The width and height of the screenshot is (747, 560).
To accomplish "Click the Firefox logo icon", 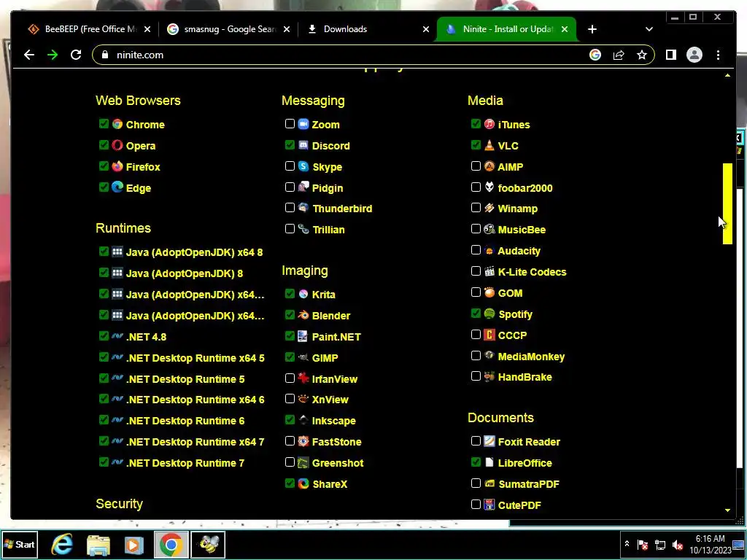I will pos(117,166).
